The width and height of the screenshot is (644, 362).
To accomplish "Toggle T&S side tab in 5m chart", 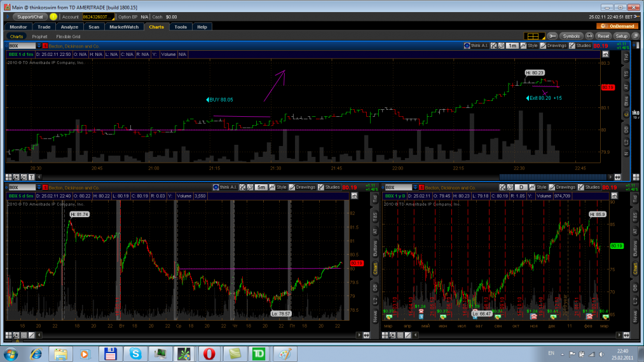I will (x=375, y=217).
